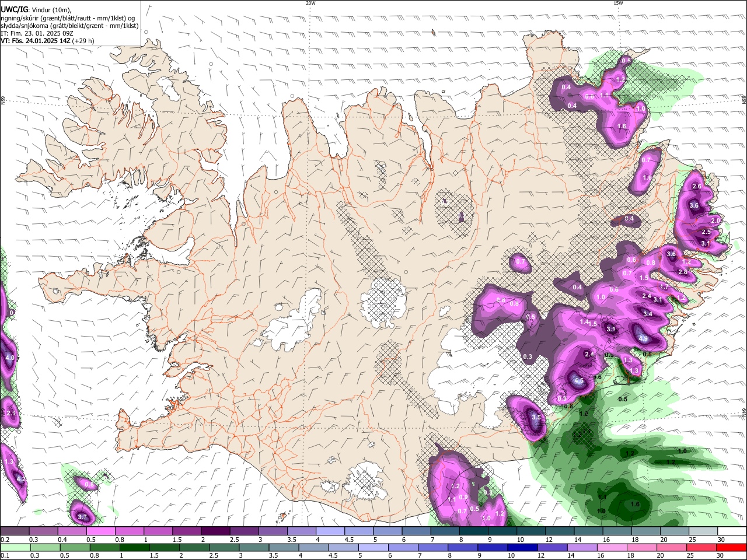Pick the light pink 16 swatch in rain legend
Screen dimensions: 747x560
pos(611,548)
